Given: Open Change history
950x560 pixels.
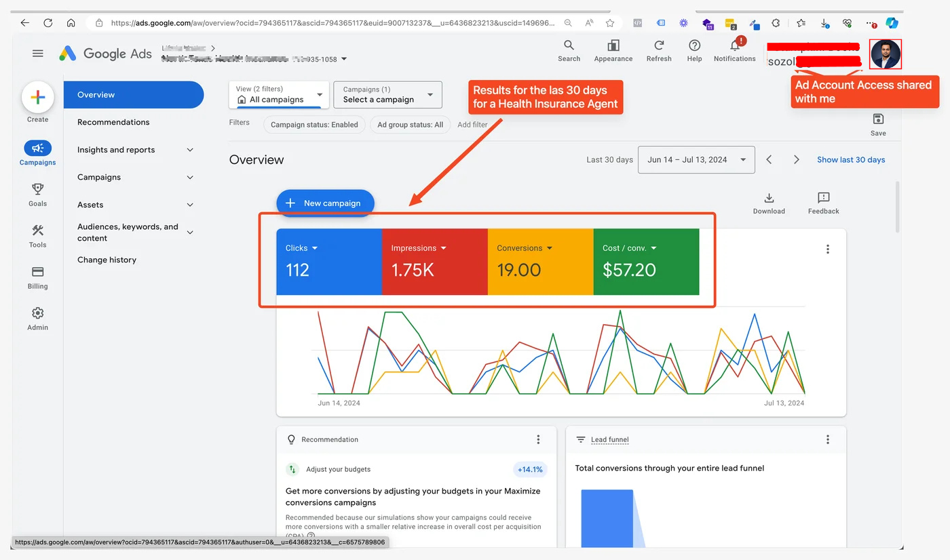Looking at the screenshot, I should click(107, 260).
